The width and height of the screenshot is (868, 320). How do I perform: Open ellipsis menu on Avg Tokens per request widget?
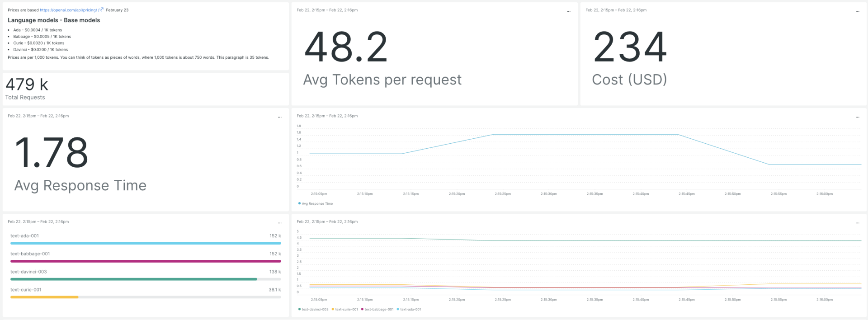click(568, 11)
